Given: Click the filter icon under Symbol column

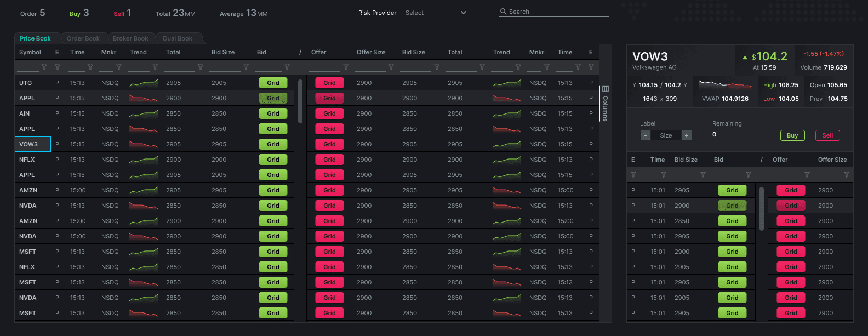Looking at the screenshot, I should [x=44, y=67].
